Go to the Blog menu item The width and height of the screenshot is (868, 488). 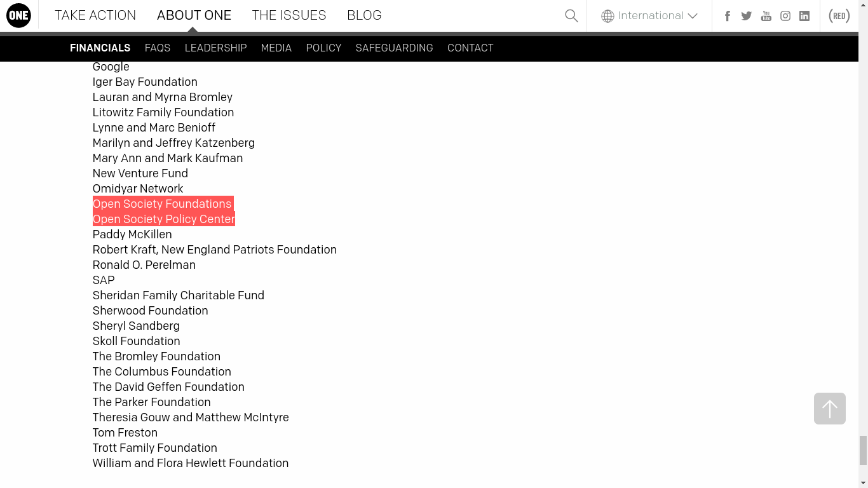click(364, 15)
